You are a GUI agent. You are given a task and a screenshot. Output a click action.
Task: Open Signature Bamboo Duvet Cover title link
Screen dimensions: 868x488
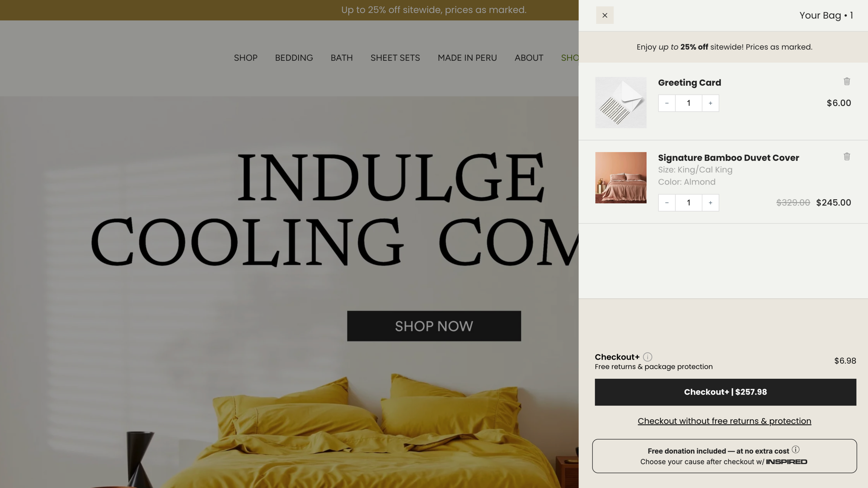point(729,158)
